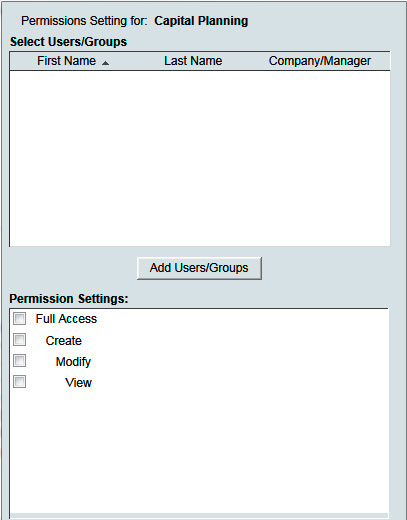Sort users by the Last Name header
Image resolution: width=407 pixels, height=520 pixels.
pos(193,61)
